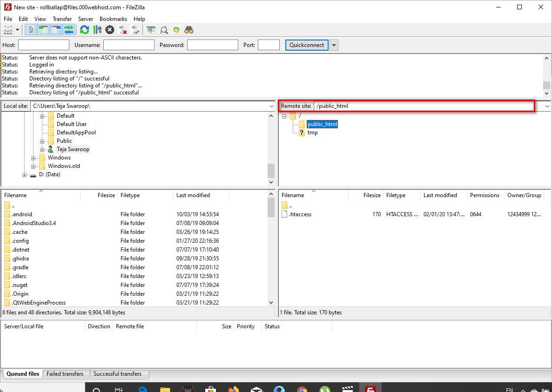Toggle synchronized browsing icon
Image resolution: width=552 pixels, height=392 pixels.
click(x=176, y=30)
